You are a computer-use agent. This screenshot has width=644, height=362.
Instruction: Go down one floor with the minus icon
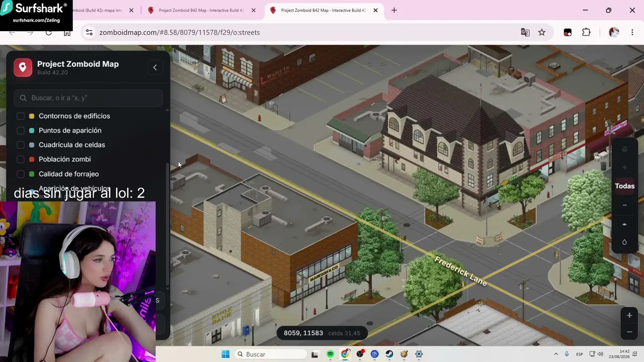[x=624, y=205]
